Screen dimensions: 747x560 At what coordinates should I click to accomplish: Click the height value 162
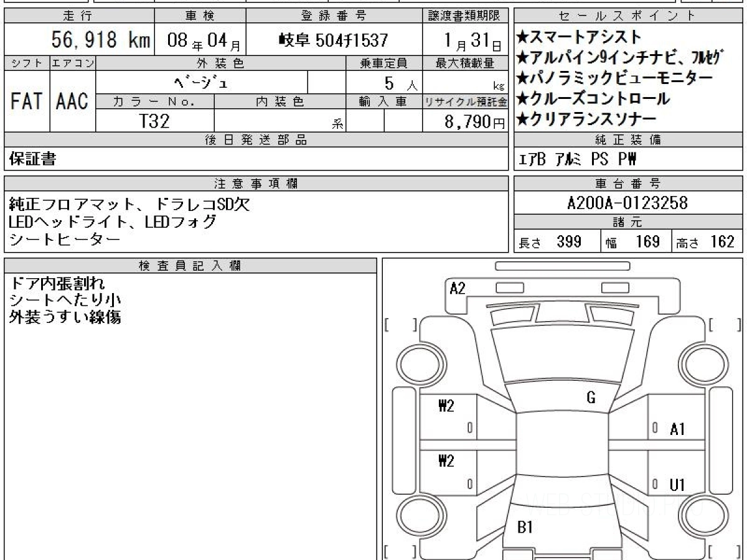coord(722,241)
